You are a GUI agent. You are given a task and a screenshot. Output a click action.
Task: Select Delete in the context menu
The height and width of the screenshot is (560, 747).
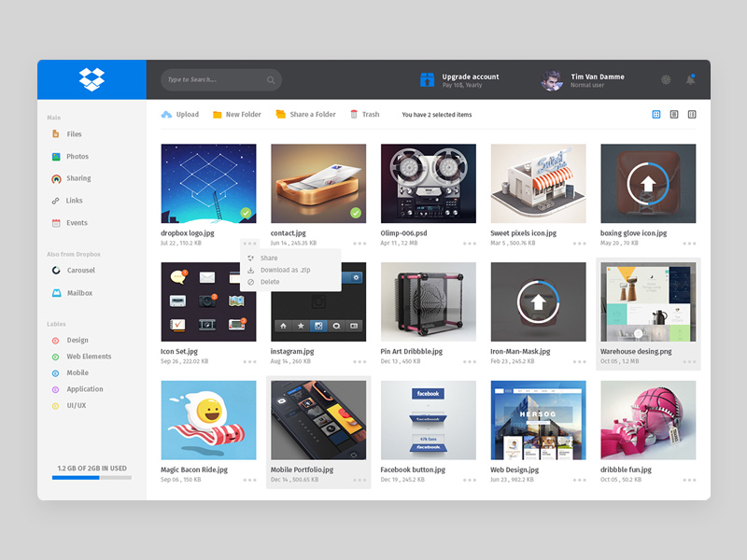[270, 282]
